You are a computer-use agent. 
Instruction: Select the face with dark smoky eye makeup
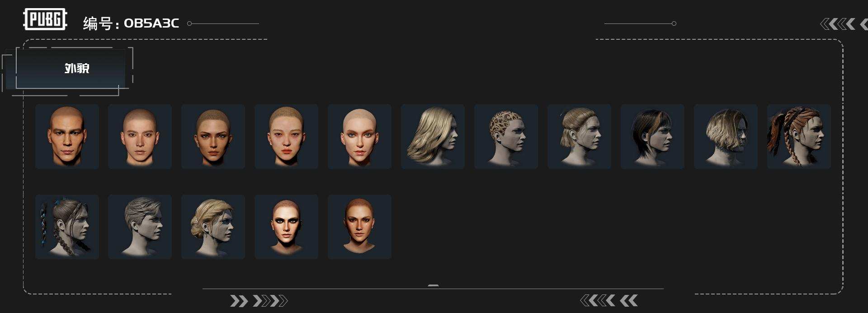click(286, 227)
